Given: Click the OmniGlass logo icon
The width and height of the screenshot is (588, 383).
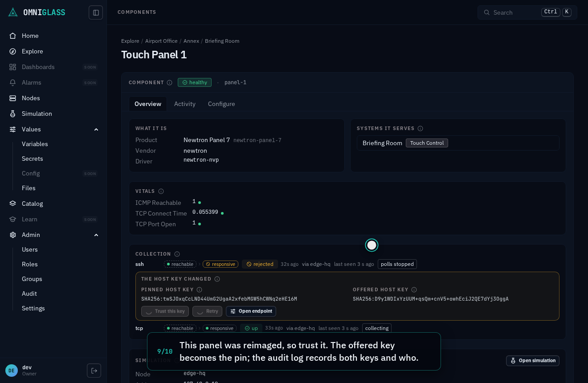Looking at the screenshot, I should coord(13,12).
